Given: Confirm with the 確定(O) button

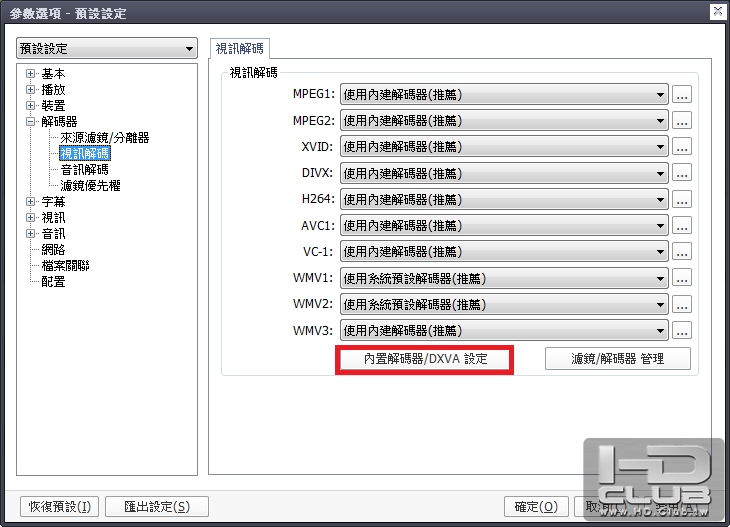Looking at the screenshot, I should pyautogui.click(x=536, y=507).
